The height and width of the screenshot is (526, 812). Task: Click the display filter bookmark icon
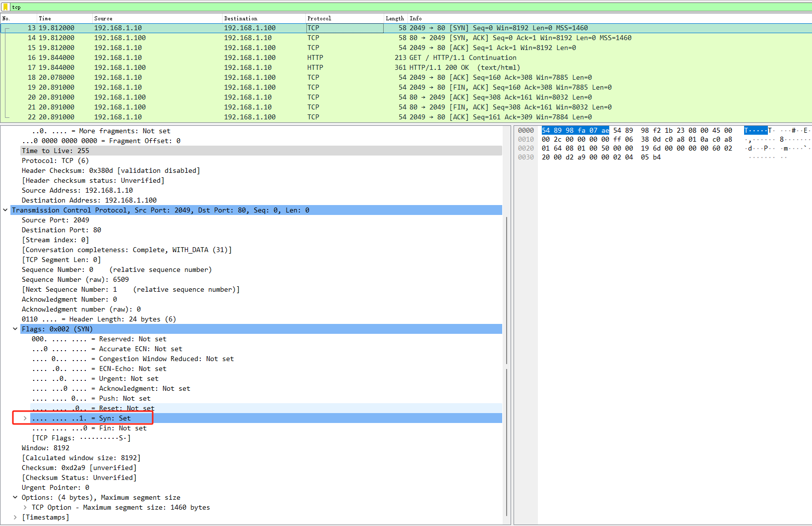[5, 7]
